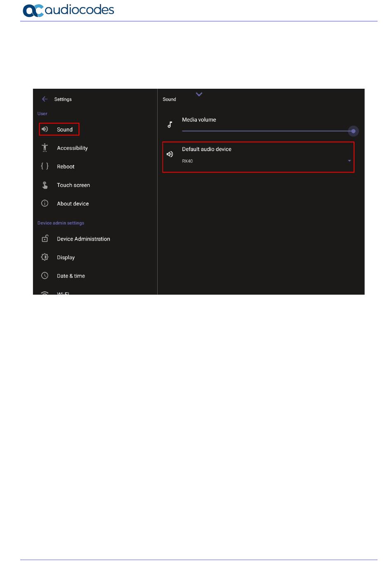This screenshot has width=392, height=572.
Task: Click the Default audio device label
Action: pos(206,149)
